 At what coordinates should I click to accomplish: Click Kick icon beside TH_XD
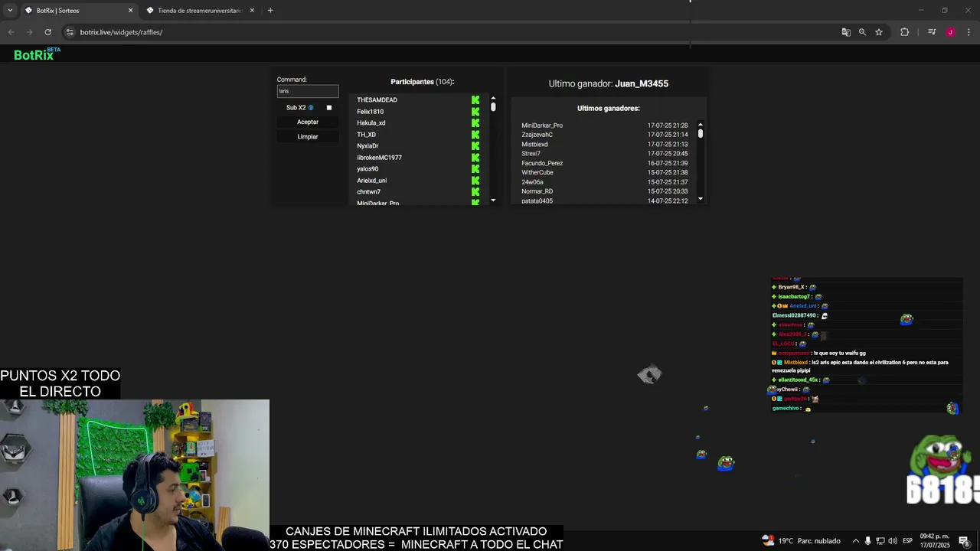(x=475, y=135)
